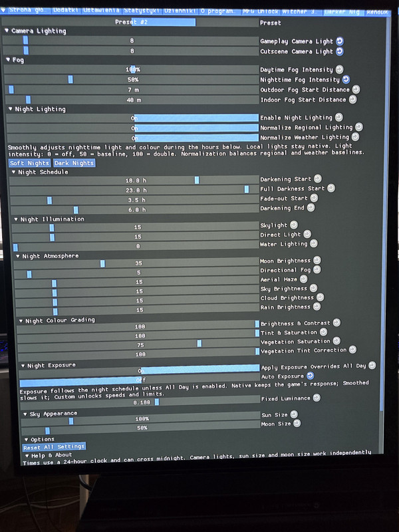Viewport: 399px width, 532px height.
Task: Reset the Darkening End time
Action: [x=311, y=207]
